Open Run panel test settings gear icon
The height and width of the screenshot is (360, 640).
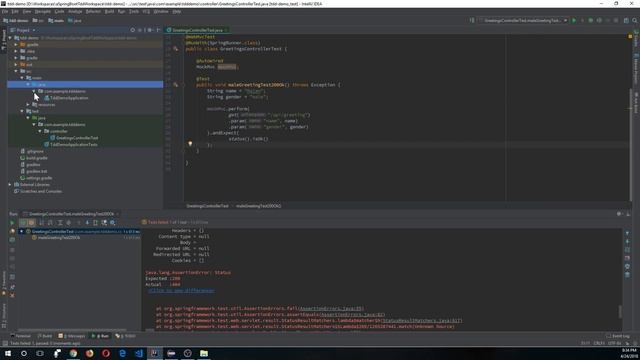[113, 223]
